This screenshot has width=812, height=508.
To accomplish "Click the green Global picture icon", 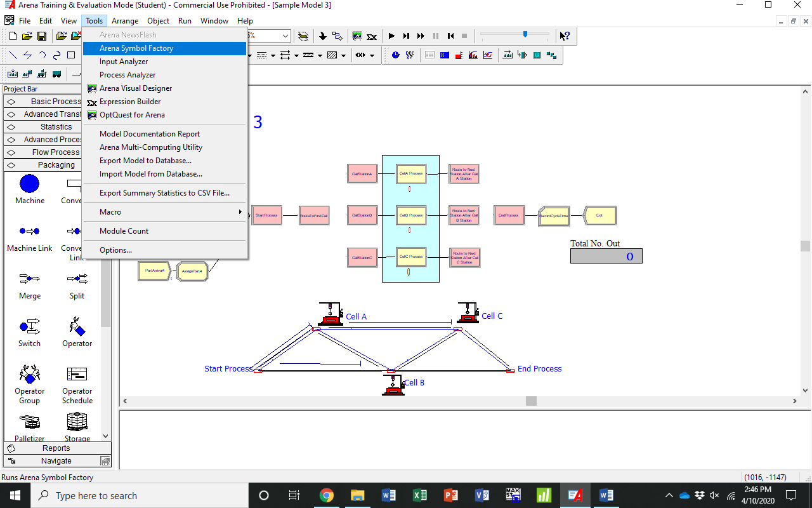I will tap(537, 55).
